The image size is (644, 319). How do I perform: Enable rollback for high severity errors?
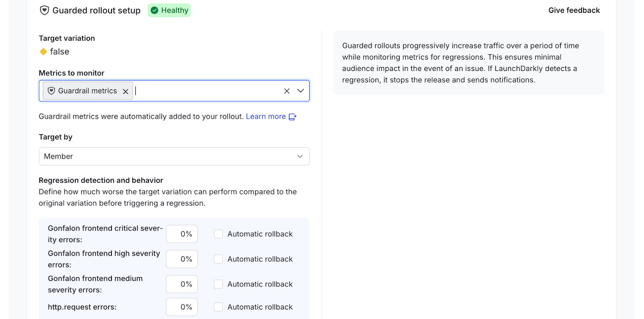[x=218, y=259]
